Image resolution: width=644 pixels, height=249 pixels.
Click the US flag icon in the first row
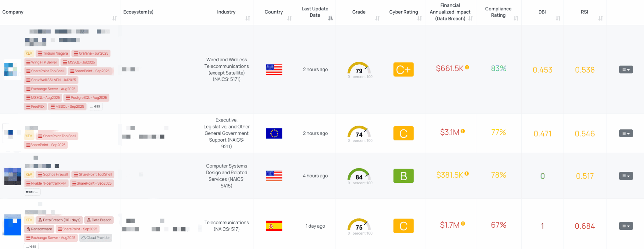(x=274, y=69)
